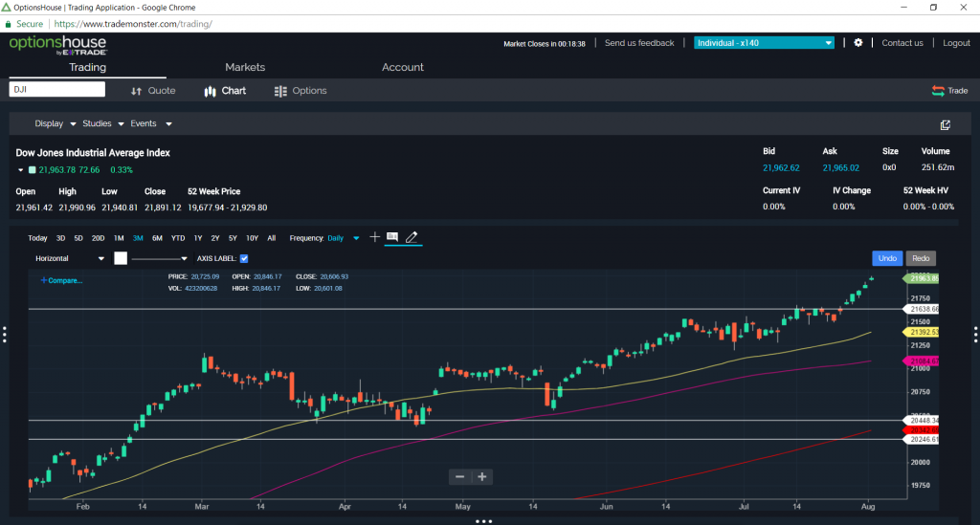Open the Studies dropdown menu
This screenshot has width=980, height=525.
[103, 123]
